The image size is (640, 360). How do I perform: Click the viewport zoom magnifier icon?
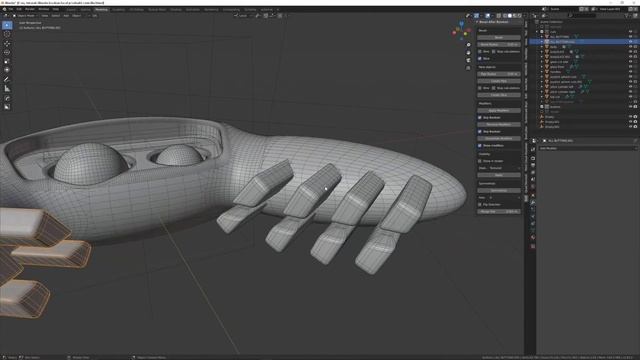468,45
